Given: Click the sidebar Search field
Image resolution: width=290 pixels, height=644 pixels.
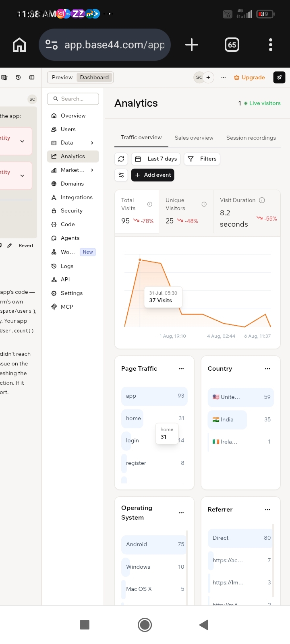Looking at the screenshot, I should click(x=73, y=99).
